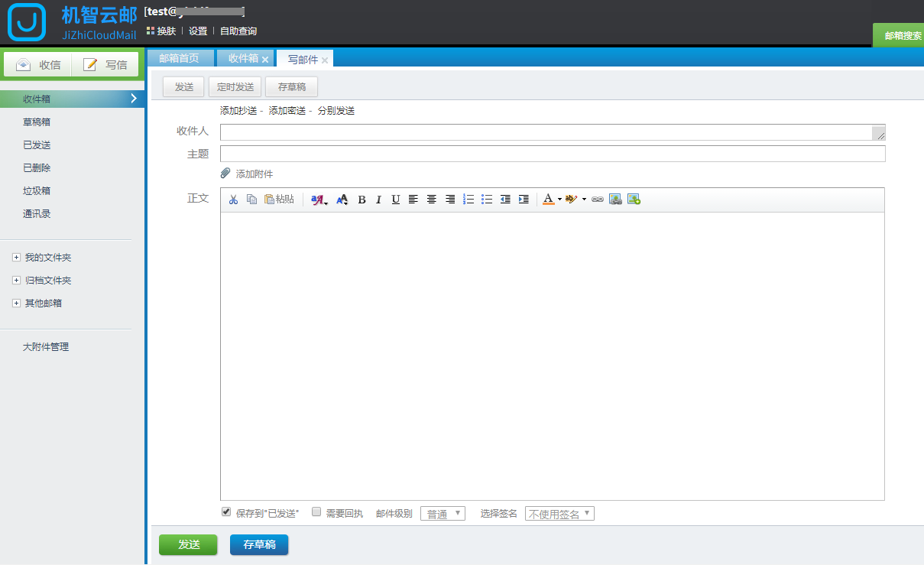The image size is (924, 565).
Task: Insert a numbered list in the body
Action: [x=468, y=200]
